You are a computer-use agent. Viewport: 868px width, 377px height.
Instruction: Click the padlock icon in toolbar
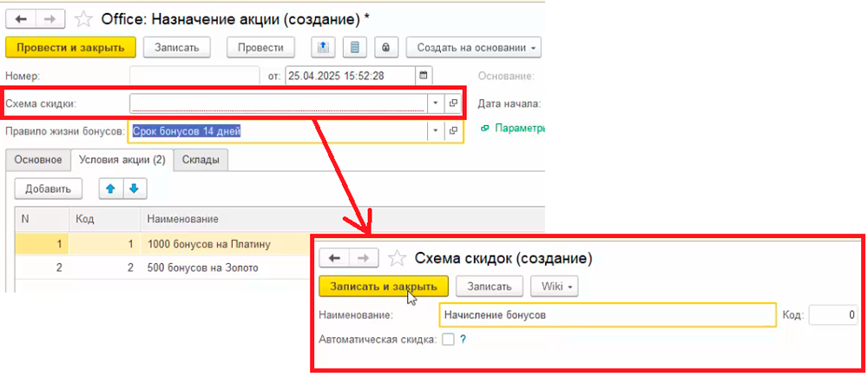[385, 47]
